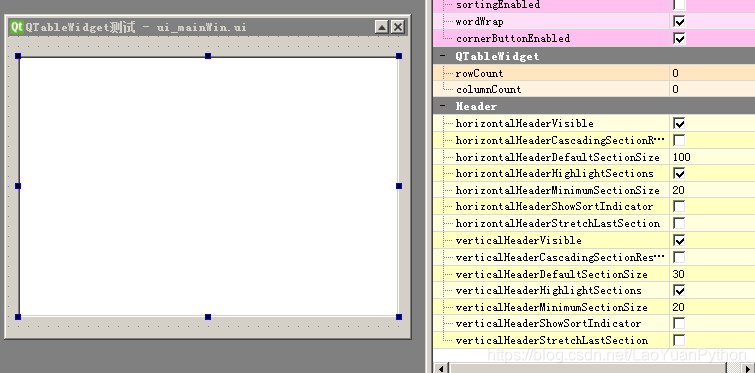
Task: Click the form window's shade-up arrow button
Action: [x=382, y=27]
